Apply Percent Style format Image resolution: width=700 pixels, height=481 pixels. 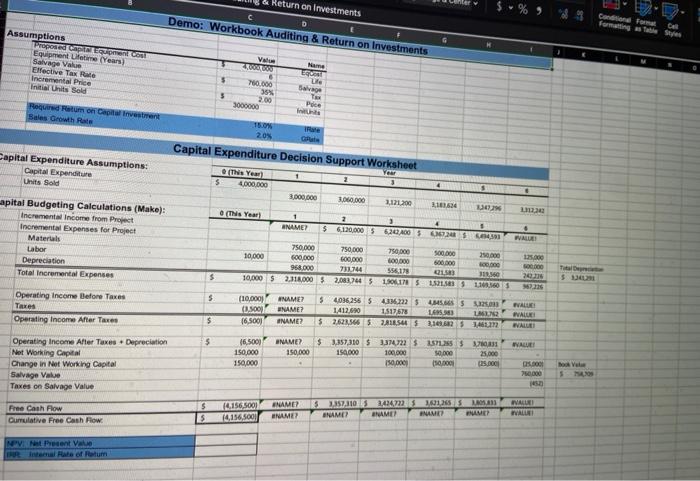(523, 8)
